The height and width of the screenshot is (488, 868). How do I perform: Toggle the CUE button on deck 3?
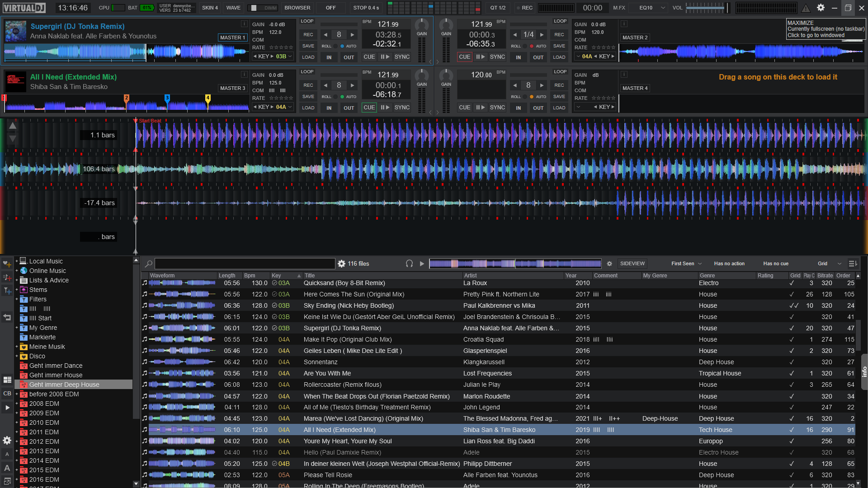(369, 108)
